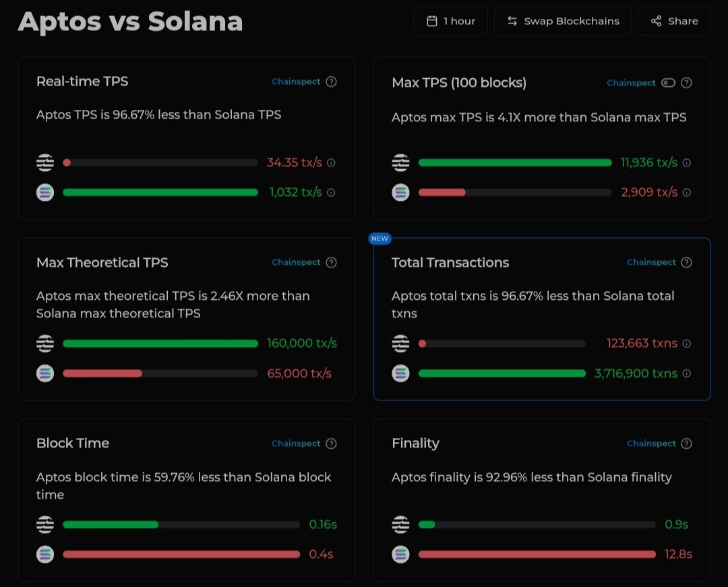The height and width of the screenshot is (587, 728).
Task: Click the 0.16s Aptos block time value
Action: [x=323, y=524]
